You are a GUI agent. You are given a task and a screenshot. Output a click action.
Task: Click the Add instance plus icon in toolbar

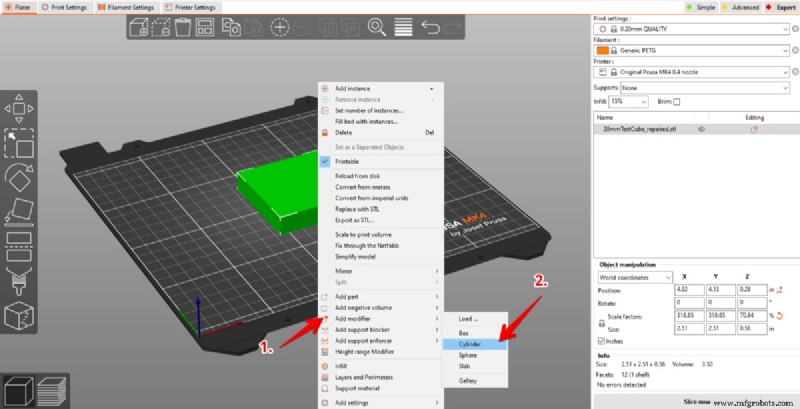(x=280, y=27)
